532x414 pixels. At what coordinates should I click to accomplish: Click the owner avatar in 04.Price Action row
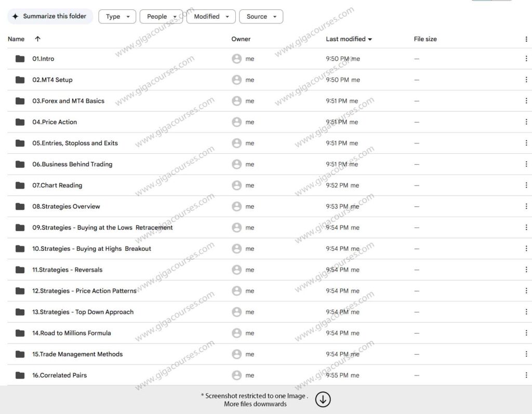(237, 122)
